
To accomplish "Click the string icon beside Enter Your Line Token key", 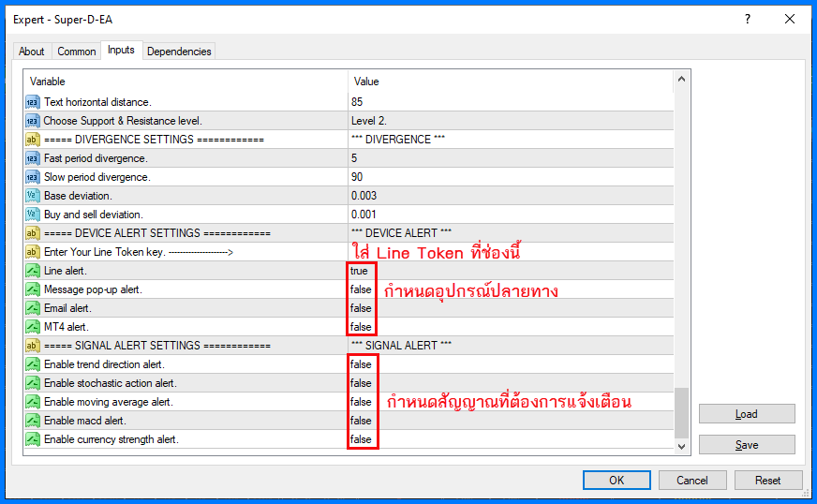I will 33,252.
